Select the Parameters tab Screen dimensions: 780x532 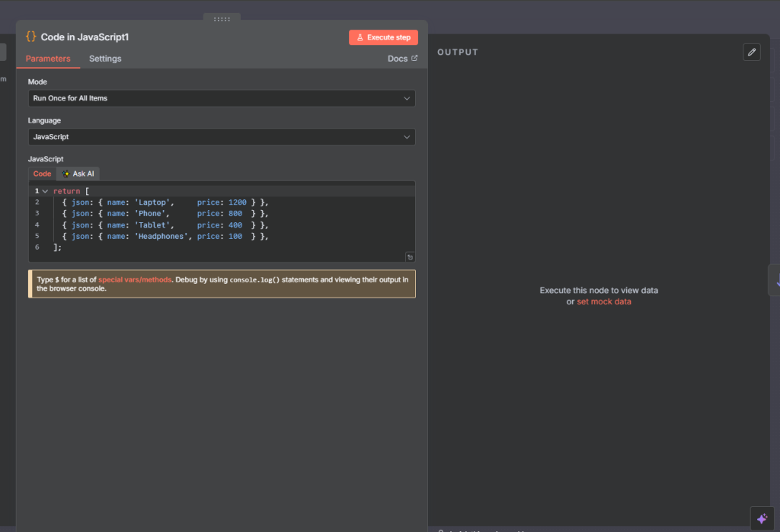48,59
